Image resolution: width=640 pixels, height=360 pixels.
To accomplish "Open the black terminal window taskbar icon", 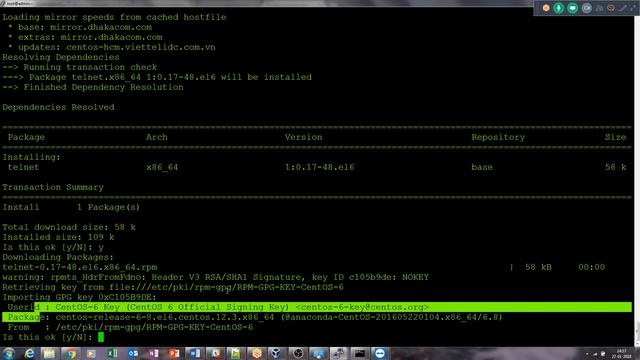I will click(x=360, y=353).
